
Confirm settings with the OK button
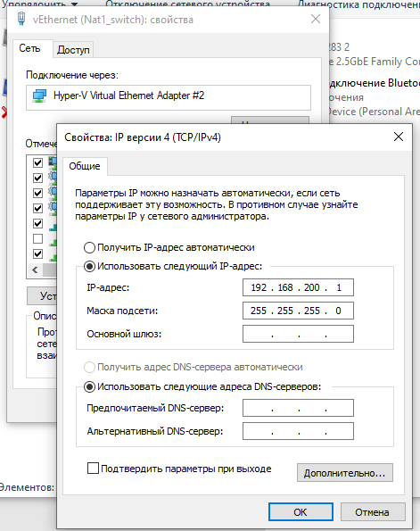coord(301,512)
